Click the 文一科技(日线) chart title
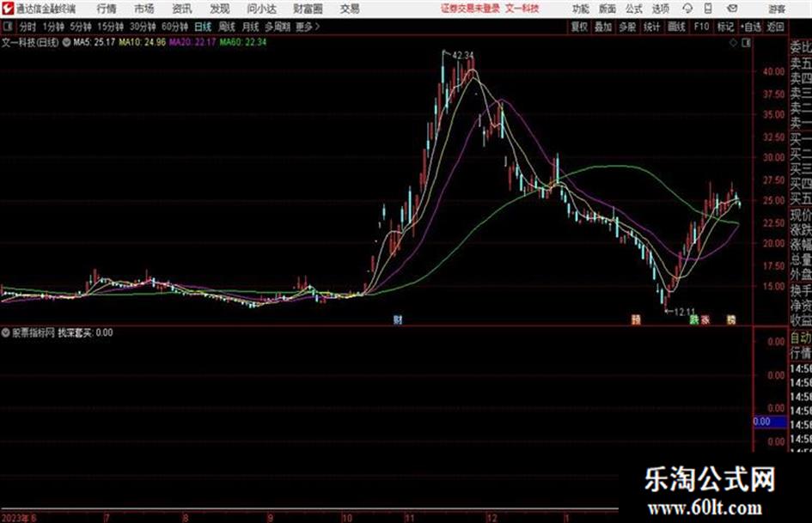This screenshot has height=523, width=812. (x=30, y=42)
